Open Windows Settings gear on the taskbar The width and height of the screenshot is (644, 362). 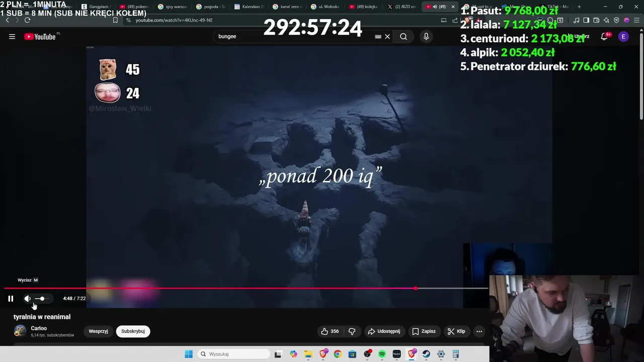(x=441, y=354)
